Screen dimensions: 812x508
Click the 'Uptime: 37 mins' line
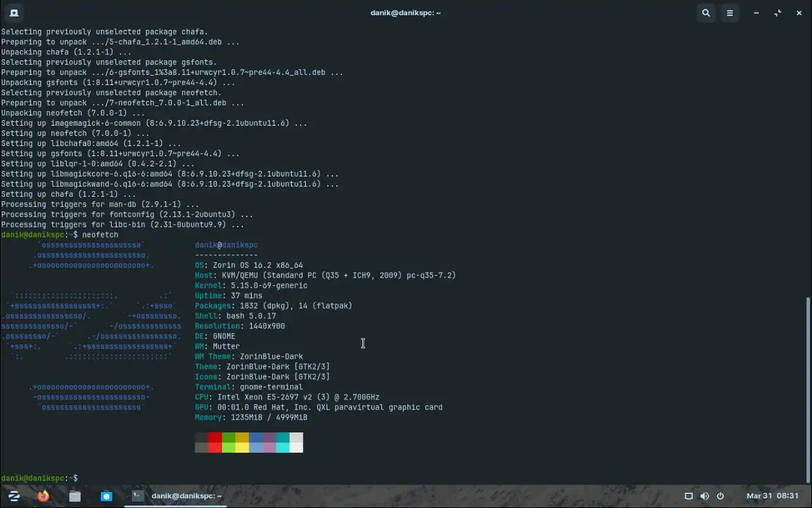click(228, 296)
